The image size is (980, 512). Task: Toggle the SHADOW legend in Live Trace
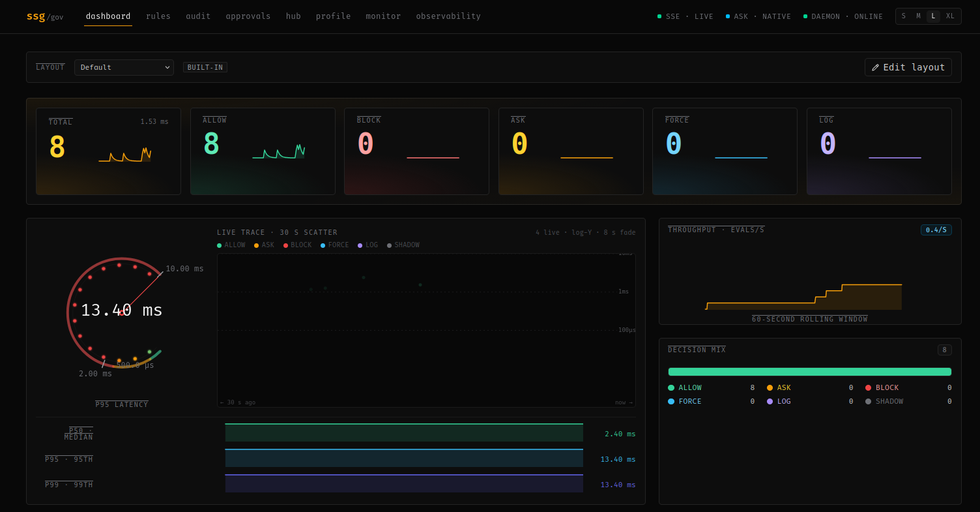pos(403,245)
